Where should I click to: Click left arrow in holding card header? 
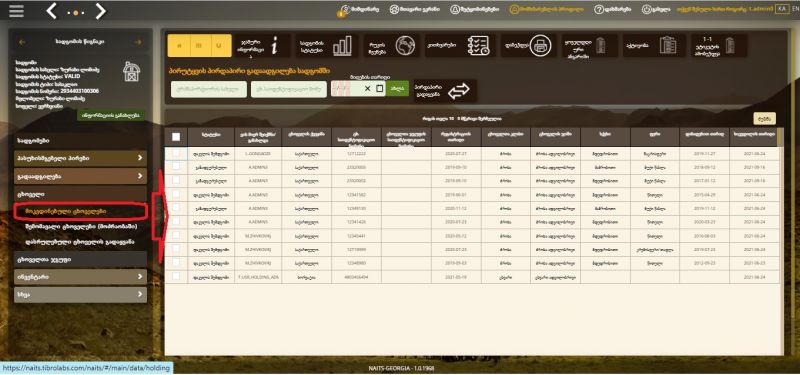click(21, 42)
